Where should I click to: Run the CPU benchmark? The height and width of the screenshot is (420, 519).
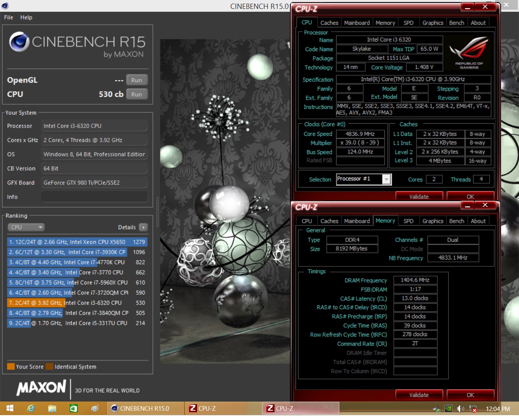tap(137, 94)
